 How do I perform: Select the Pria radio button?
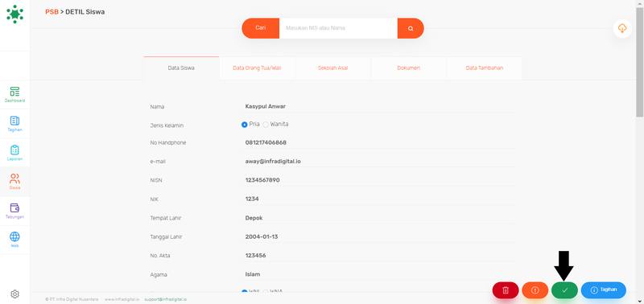click(x=245, y=125)
